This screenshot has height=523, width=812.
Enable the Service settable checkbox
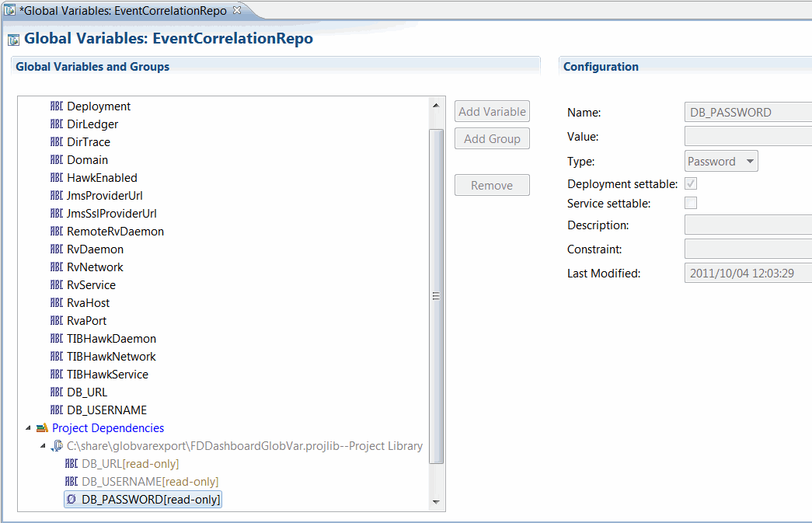pos(691,202)
